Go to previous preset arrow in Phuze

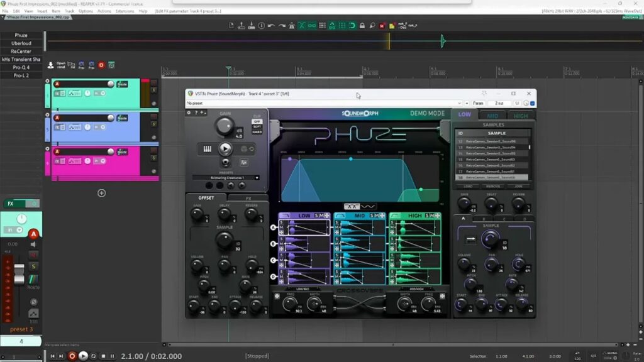(x=231, y=185)
